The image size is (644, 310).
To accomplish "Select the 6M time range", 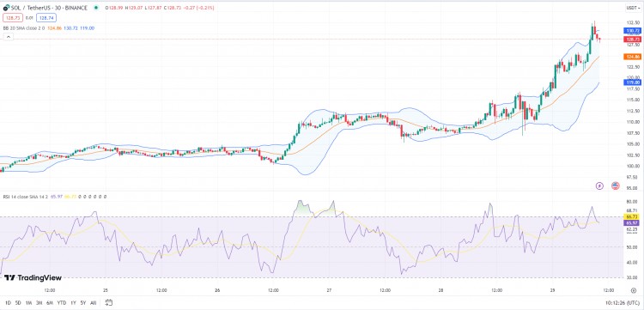I will point(50,302).
